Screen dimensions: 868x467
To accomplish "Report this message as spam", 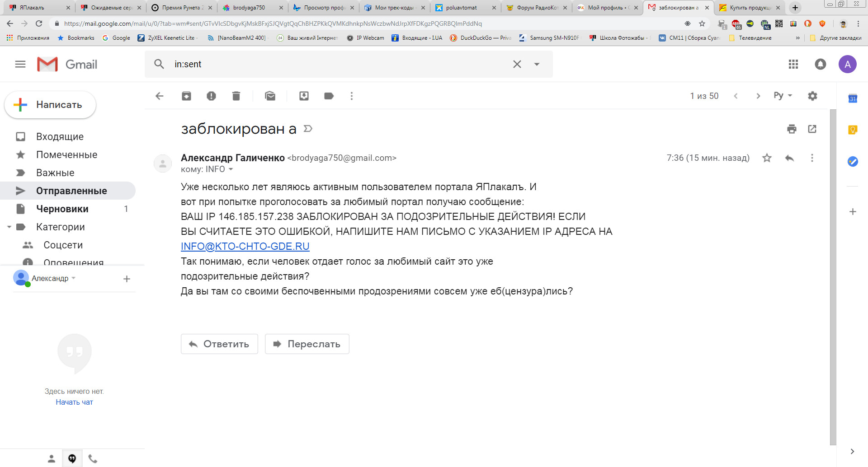I will (x=211, y=96).
